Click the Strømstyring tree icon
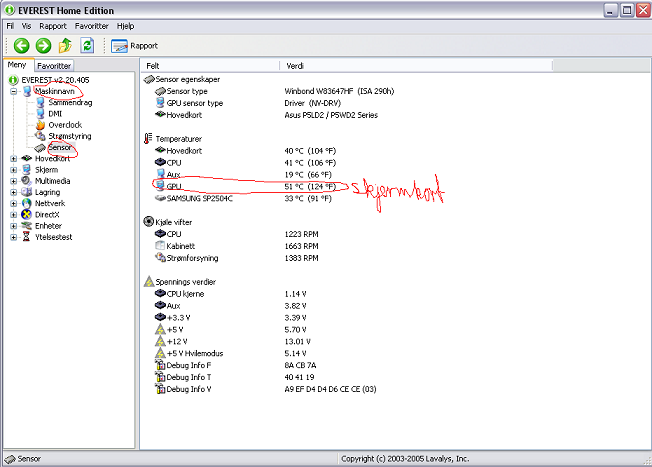Screen dimensions: 652x467 click(x=40, y=136)
